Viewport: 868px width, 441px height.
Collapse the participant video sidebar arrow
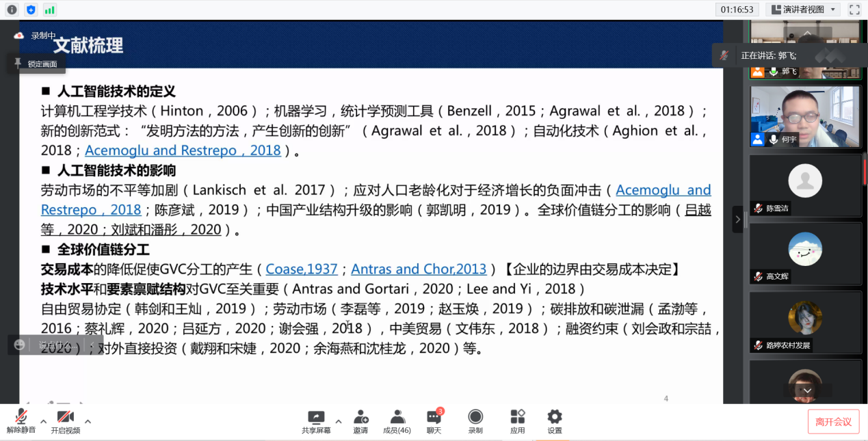coord(737,219)
